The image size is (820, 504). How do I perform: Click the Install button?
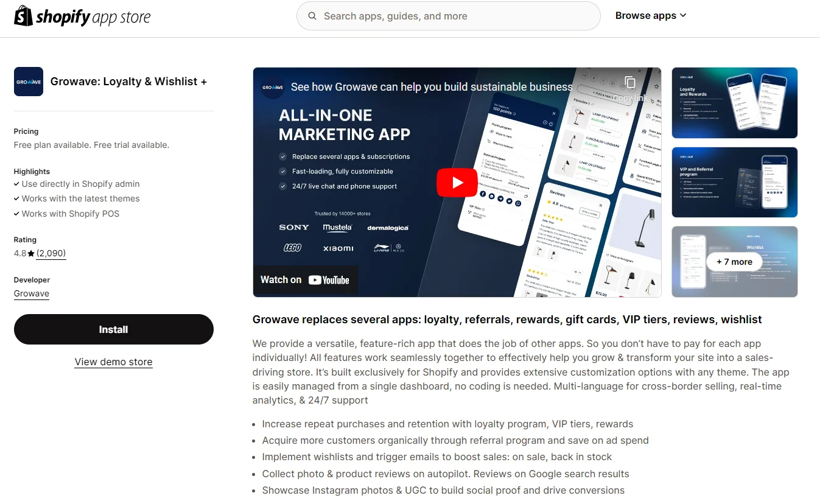[114, 329]
